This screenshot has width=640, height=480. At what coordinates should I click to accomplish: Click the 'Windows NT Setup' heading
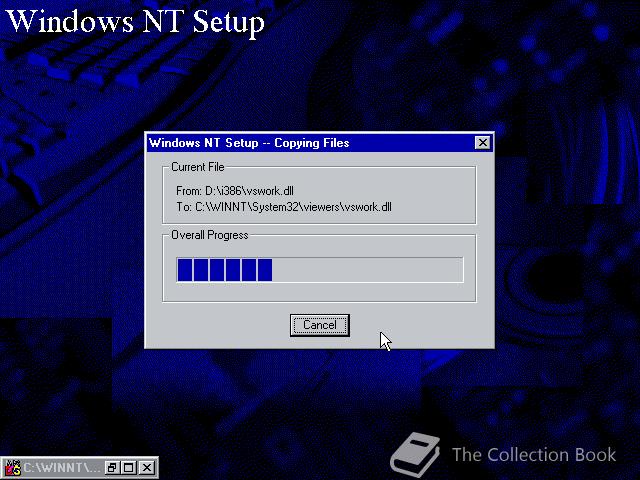[x=136, y=22]
